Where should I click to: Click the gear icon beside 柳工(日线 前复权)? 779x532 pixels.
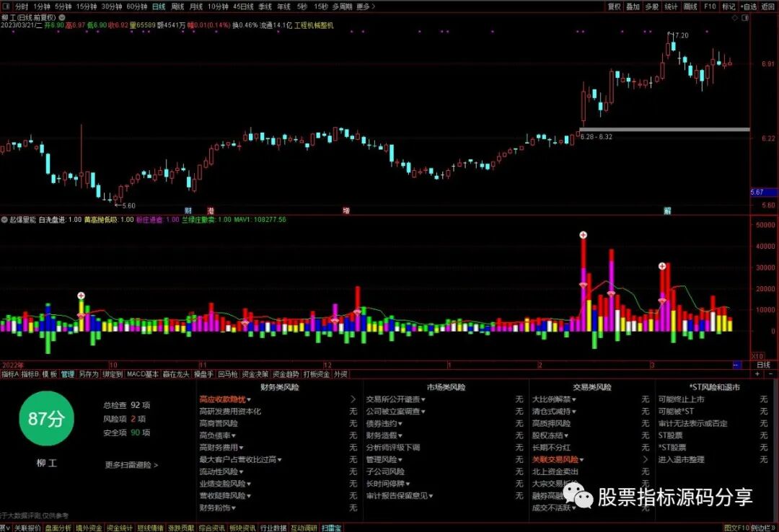pyautogui.click(x=62, y=17)
